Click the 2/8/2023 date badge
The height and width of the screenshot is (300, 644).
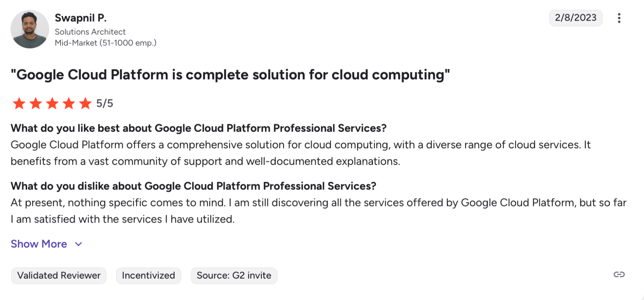click(575, 18)
